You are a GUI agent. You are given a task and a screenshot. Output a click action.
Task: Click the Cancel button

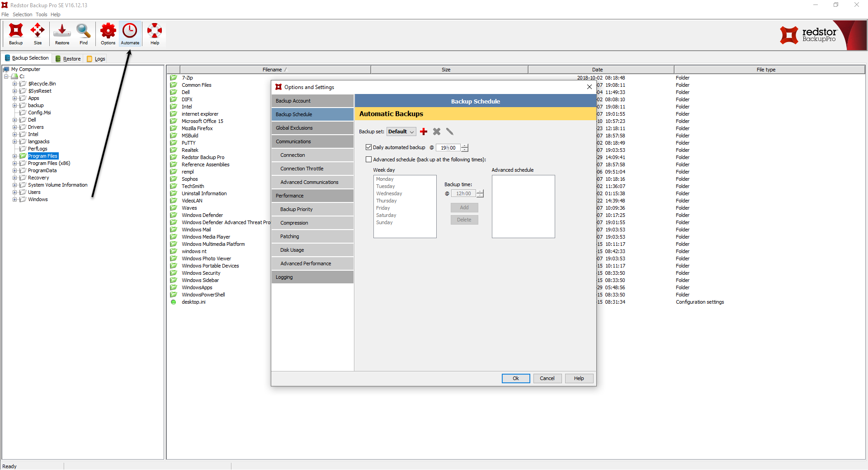(547, 378)
